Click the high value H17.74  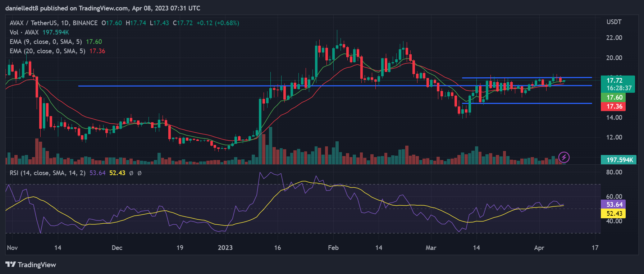[136, 23]
